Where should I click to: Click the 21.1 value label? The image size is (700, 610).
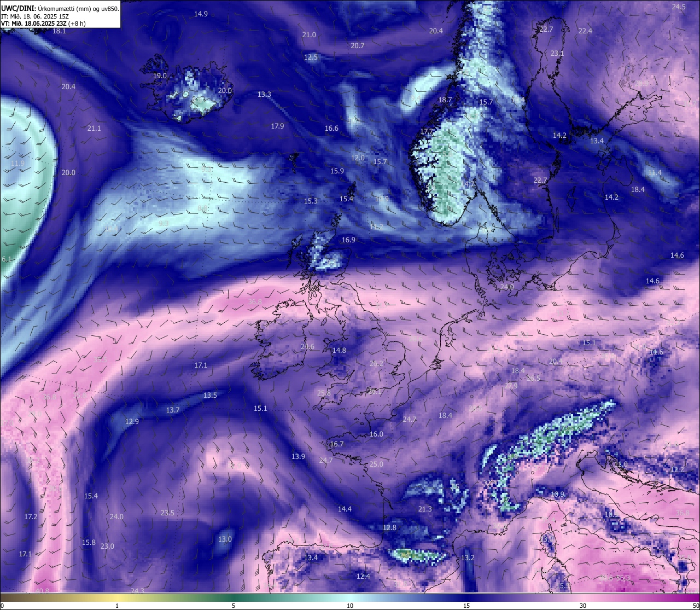pyautogui.click(x=94, y=129)
